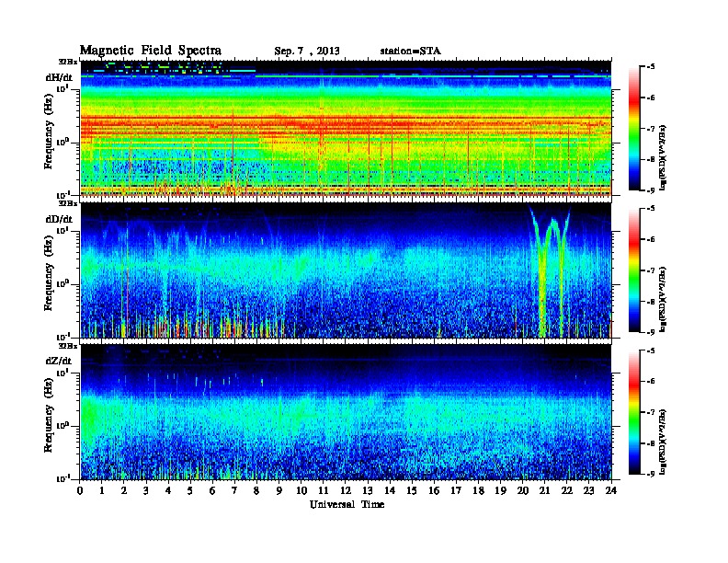Screen dimensions: 728x563
Task: Click hour '14' on the time axis
Action: 390,490
